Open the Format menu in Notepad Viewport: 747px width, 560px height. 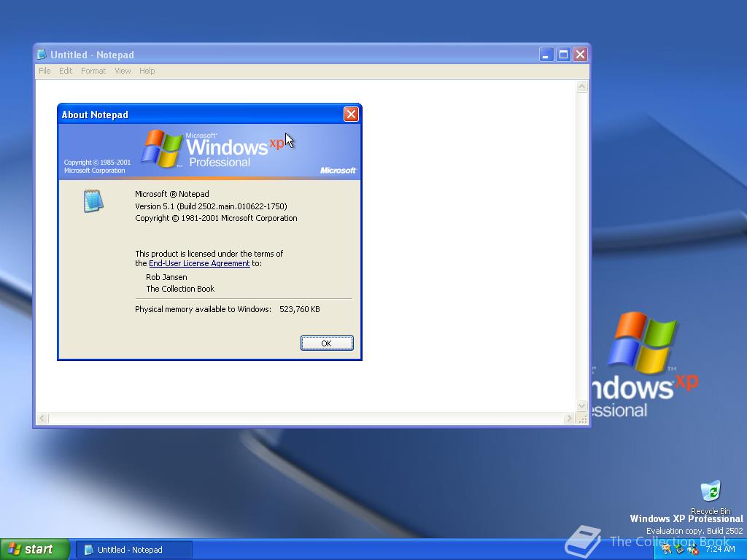93,71
